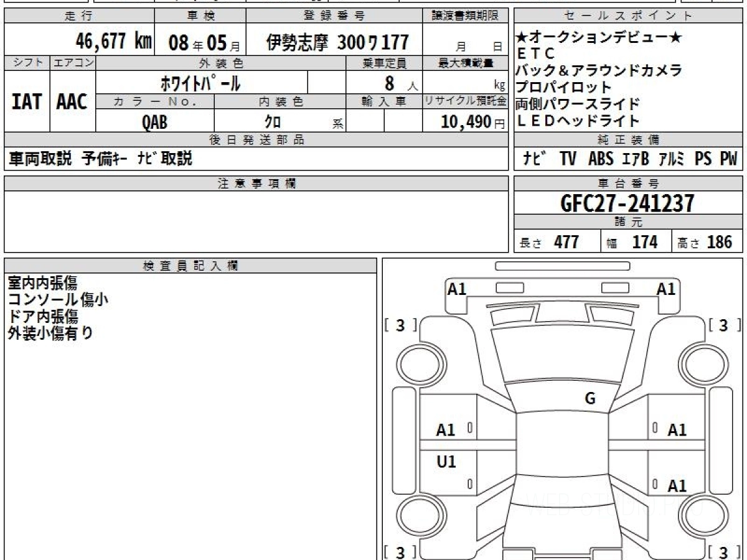Select the U1 mark on the car diagram
This screenshot has height=560, width=747.
pyautogui.click(x=446, y=462)
